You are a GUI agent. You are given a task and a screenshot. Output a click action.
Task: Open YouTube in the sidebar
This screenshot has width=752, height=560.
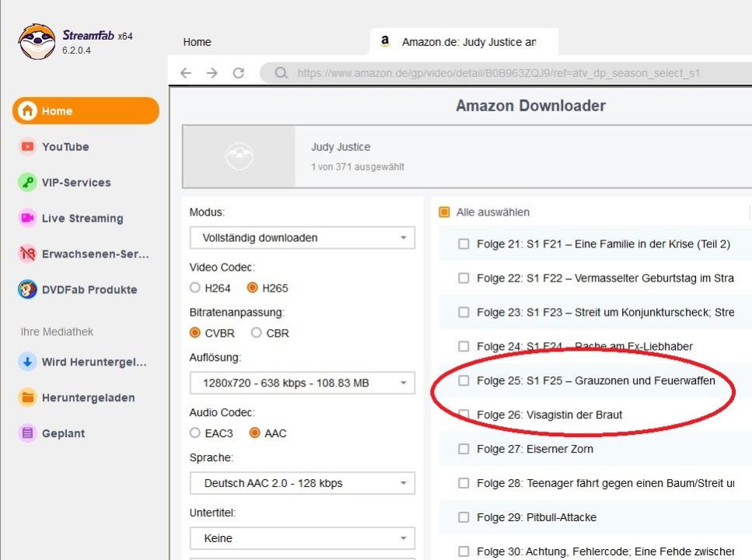coord(65,147)
